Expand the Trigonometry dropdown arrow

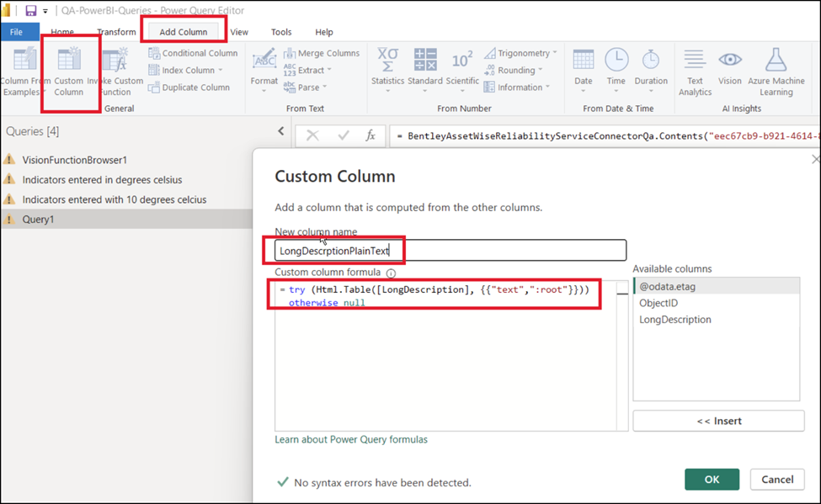click(x=555, y=53)
